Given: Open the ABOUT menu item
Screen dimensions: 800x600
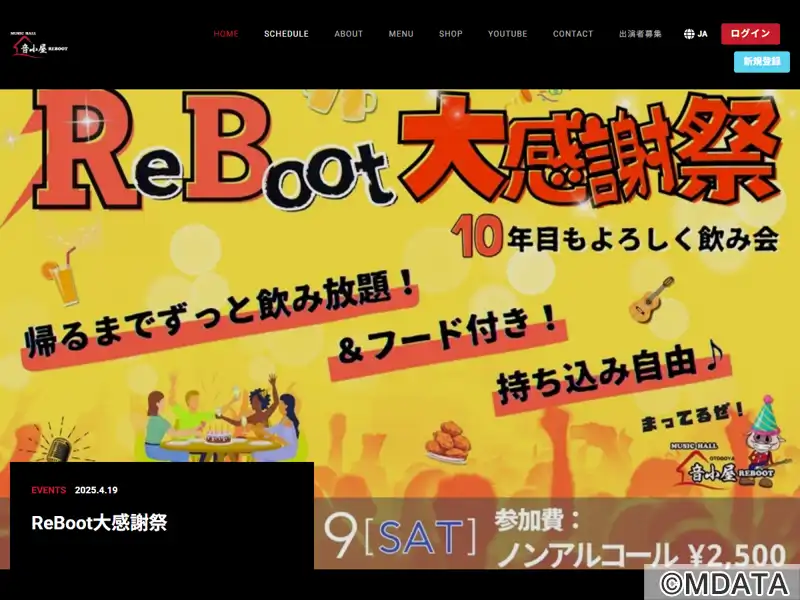Looking at the screenshot, I should point(348,34).
